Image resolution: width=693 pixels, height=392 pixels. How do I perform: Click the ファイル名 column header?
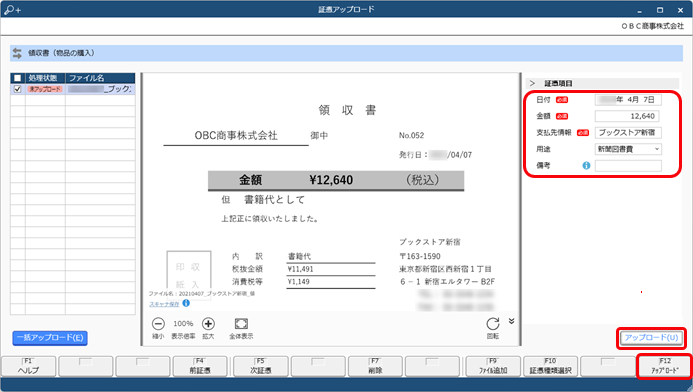point(100,78)
